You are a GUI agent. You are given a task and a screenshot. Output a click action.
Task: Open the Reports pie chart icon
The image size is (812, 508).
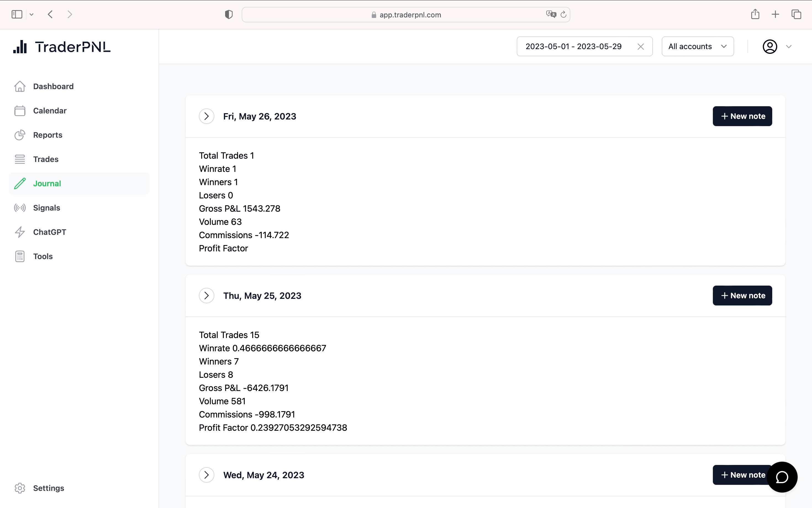(20, 135)
